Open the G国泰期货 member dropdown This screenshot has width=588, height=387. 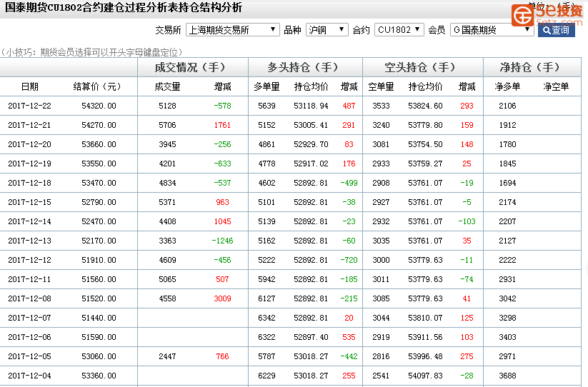coord(492,30)
